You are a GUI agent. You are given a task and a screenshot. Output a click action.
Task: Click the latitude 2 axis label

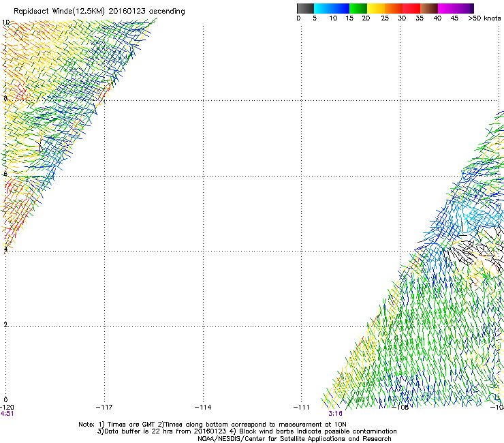(5, 325)
